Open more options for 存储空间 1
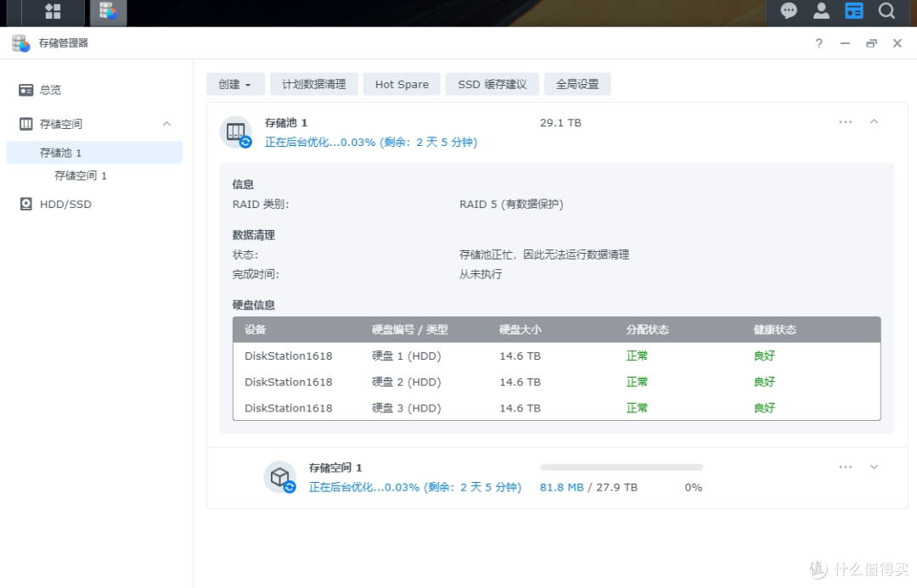 coord(845,467)
